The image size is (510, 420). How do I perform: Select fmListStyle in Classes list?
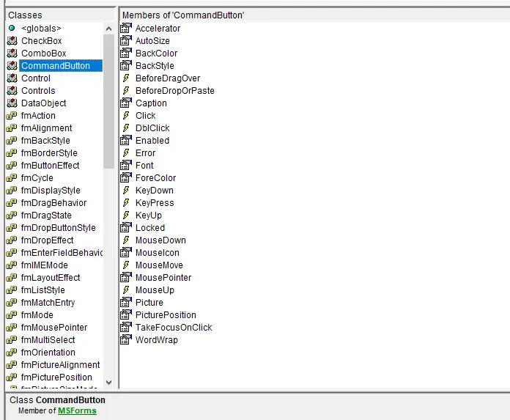tap(43, 290)
